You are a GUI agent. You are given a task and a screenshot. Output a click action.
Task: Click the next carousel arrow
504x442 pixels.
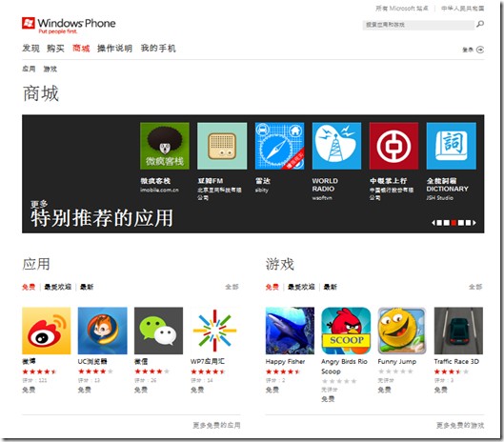[x=474, y=223]
